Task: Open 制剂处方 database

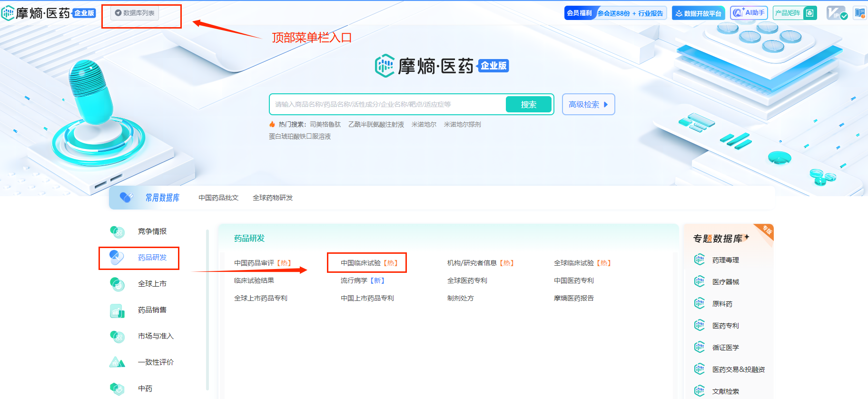Action: [x=461, y=298]
